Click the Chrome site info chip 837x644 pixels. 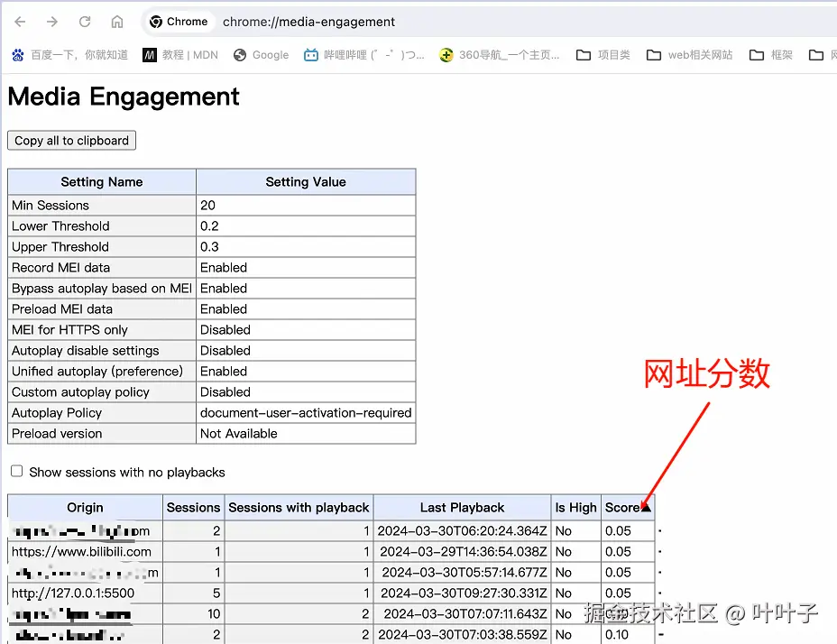coord(179,22)
